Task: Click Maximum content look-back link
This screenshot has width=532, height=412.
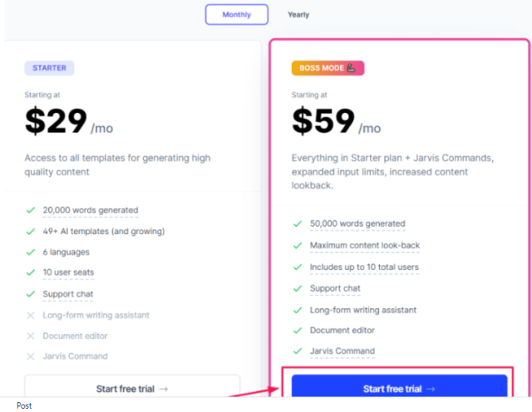Action: pos(365,246)
